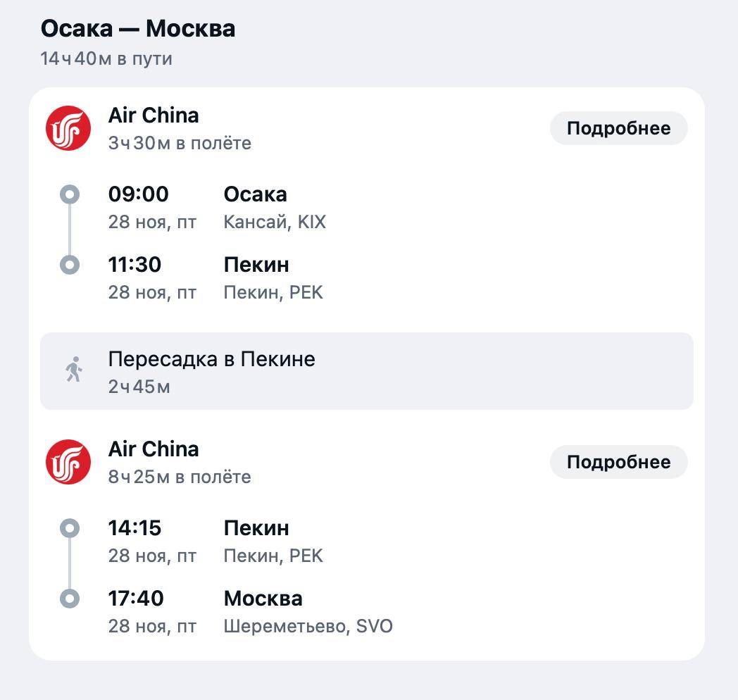Open Подробнее for the 8ч25м flight
This screenshot has width=738, height=700.
(618, 462)
